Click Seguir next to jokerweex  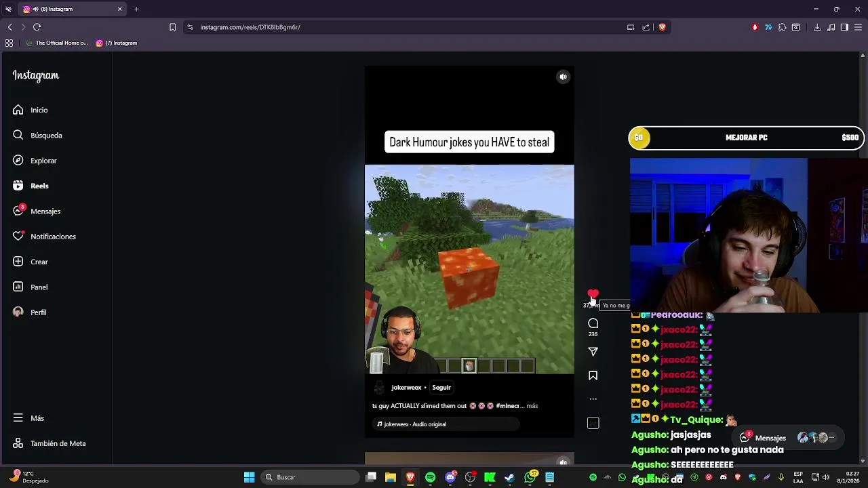(x=441, y=388)
